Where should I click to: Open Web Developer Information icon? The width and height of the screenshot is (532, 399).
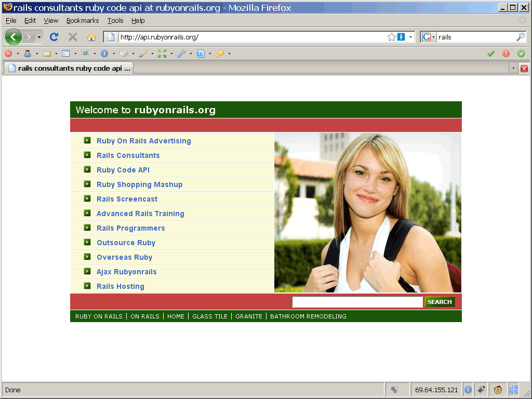[x=104, y=54]
